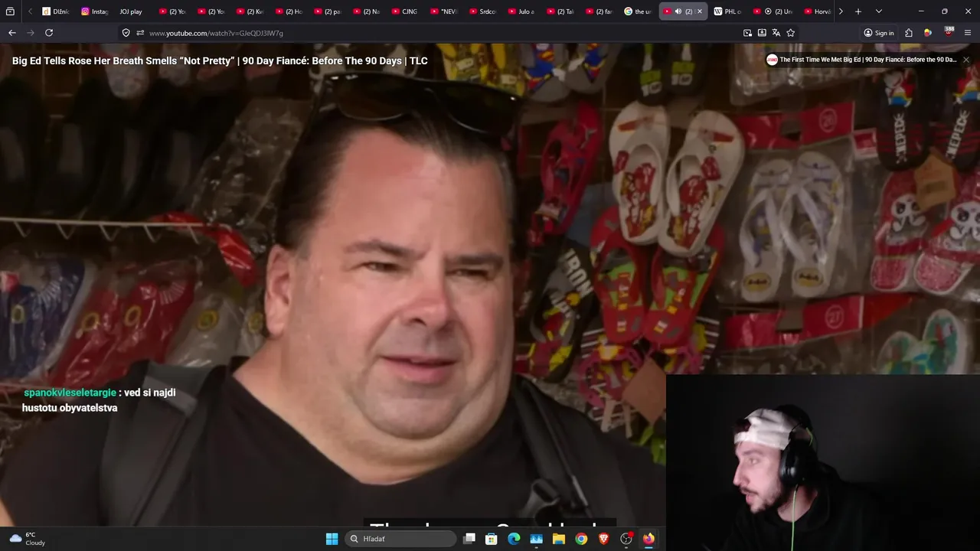Open Google Chrome from taskbar
Viewport: 980px width, 551px height.
click(581, 539)
